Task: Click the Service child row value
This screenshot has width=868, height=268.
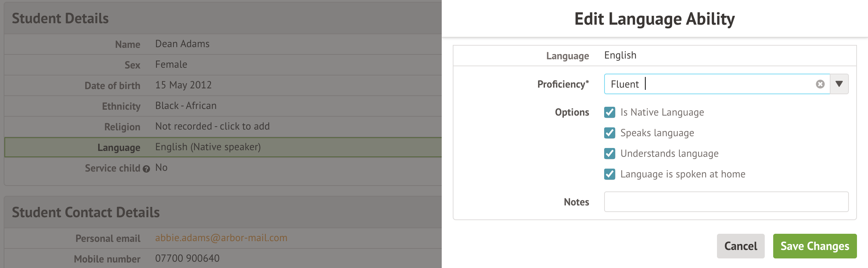Action: (x=161, y=168)
